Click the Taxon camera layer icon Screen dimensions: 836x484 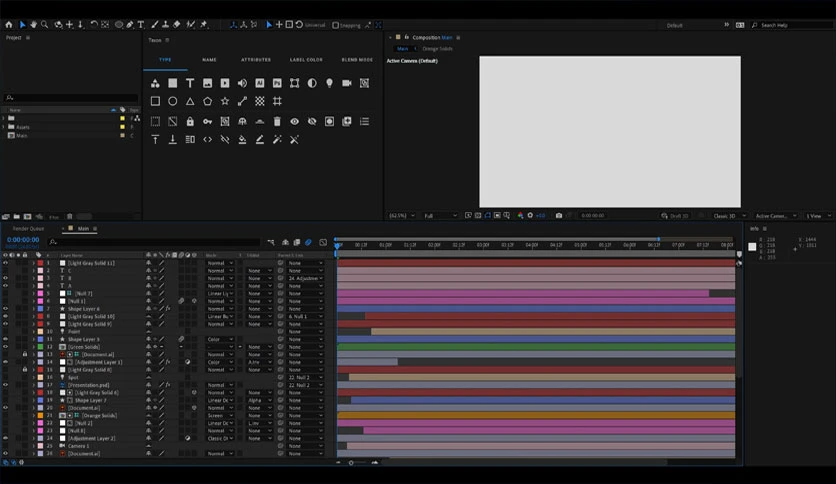[347, 83]
